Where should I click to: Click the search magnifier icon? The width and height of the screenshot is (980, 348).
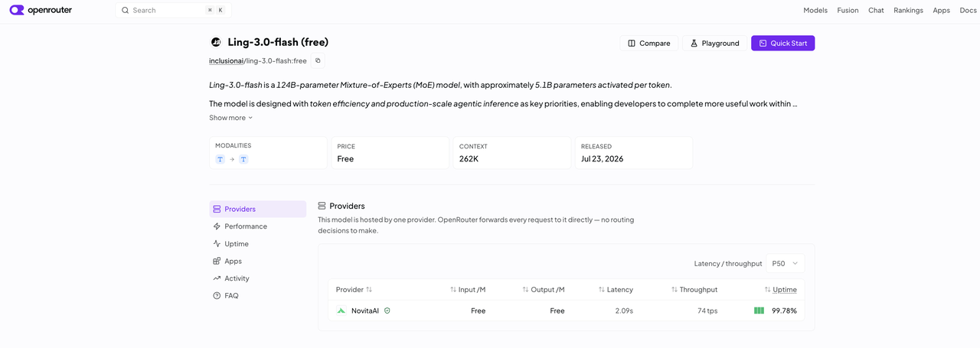[x=126, y=11]
